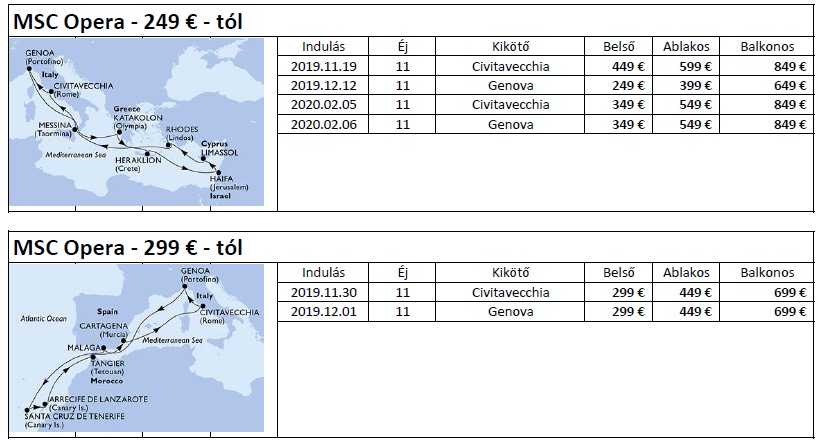Screen dimensions: 818x443
Task: Click the HAIFA (Jerusalem) label on map
Action: 229,183
